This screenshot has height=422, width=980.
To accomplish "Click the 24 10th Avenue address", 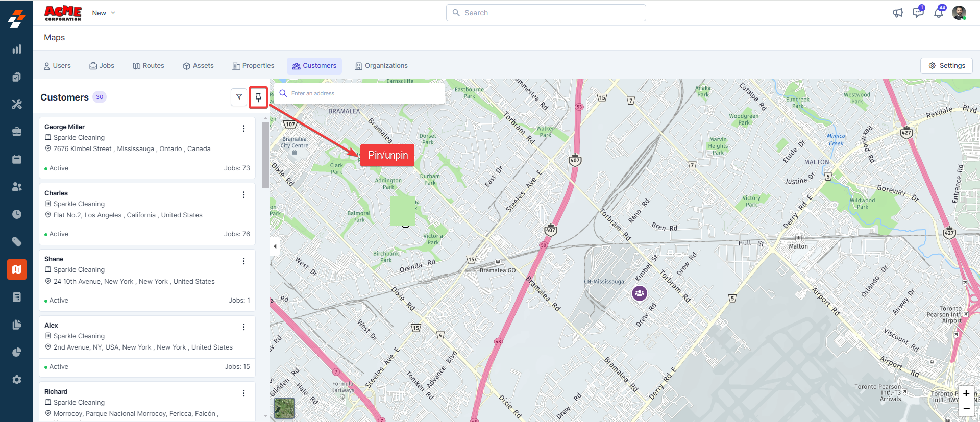I will coord(134,282).
